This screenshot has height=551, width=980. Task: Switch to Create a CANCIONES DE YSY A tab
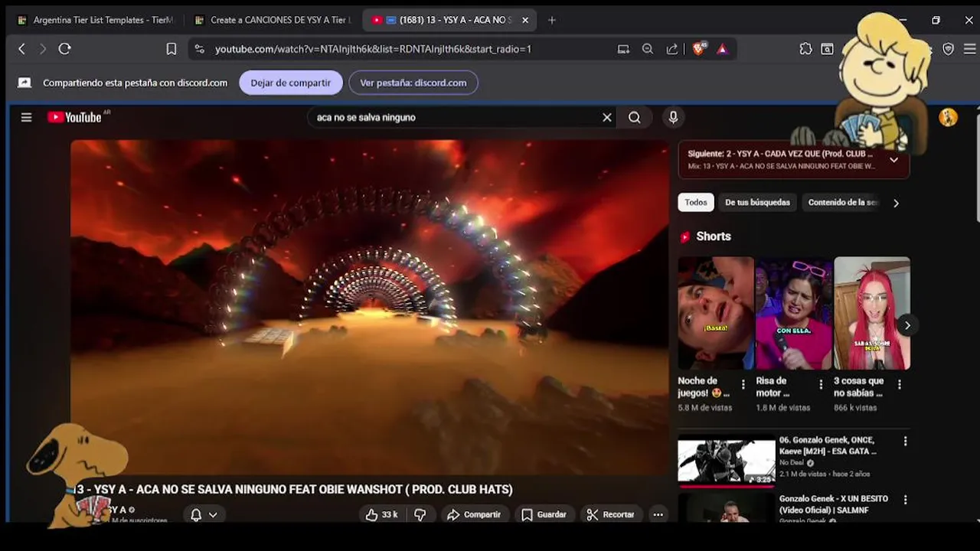(273, 20)
